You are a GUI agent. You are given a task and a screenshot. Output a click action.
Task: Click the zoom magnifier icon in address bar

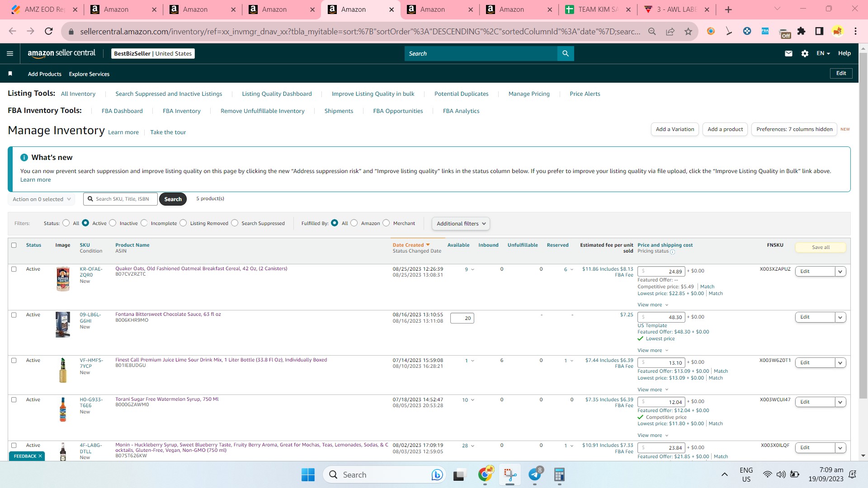(x=652, y=31)
